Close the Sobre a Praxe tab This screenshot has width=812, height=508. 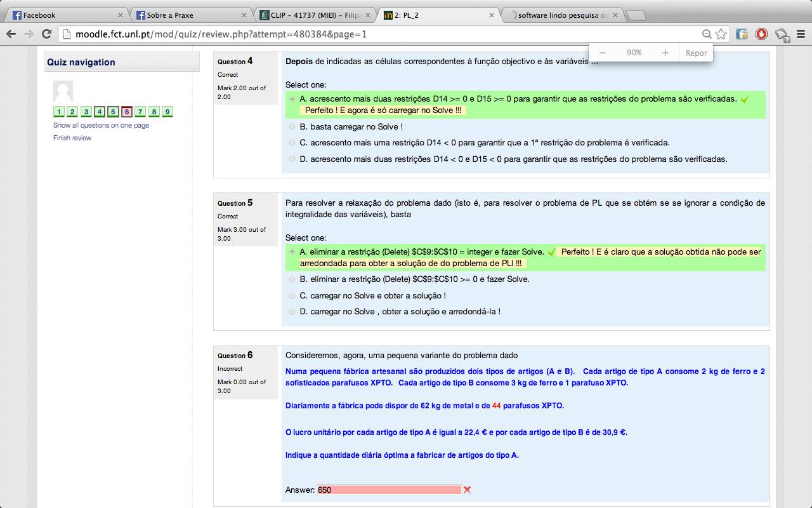(244, 15)
